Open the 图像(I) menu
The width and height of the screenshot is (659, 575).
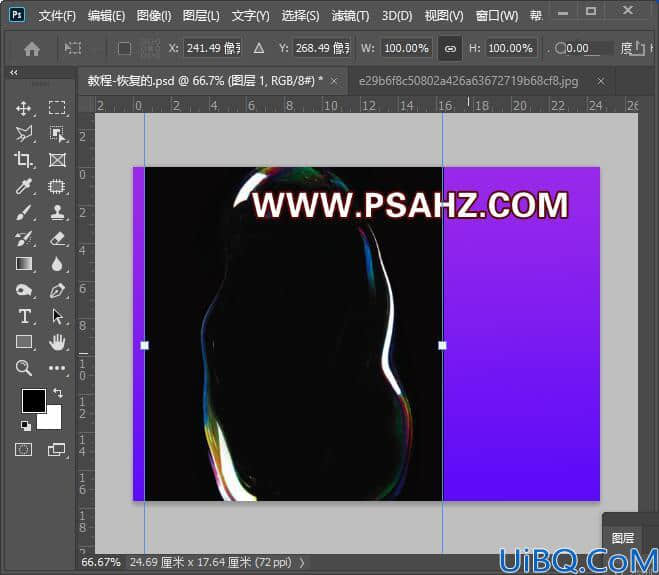coord(154,16)
